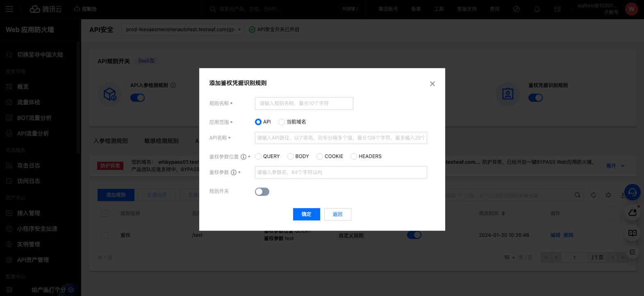The width and height of the screenshot is (644, 296).
Task: Choose 当前域名 as application scope
Action: coord(282,122)
